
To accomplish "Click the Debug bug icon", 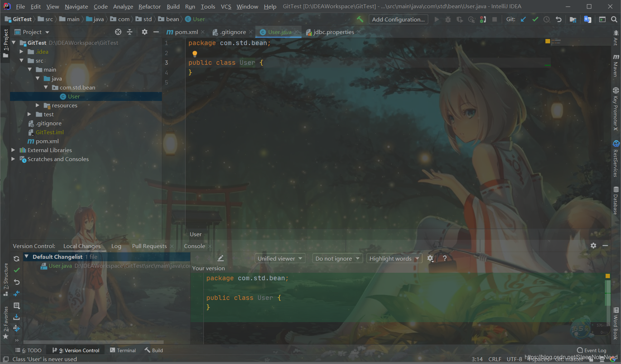I will coord(448,19).
